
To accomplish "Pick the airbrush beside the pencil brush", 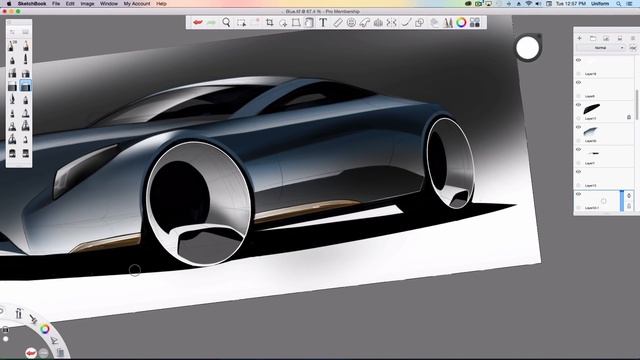I will 25,46.
